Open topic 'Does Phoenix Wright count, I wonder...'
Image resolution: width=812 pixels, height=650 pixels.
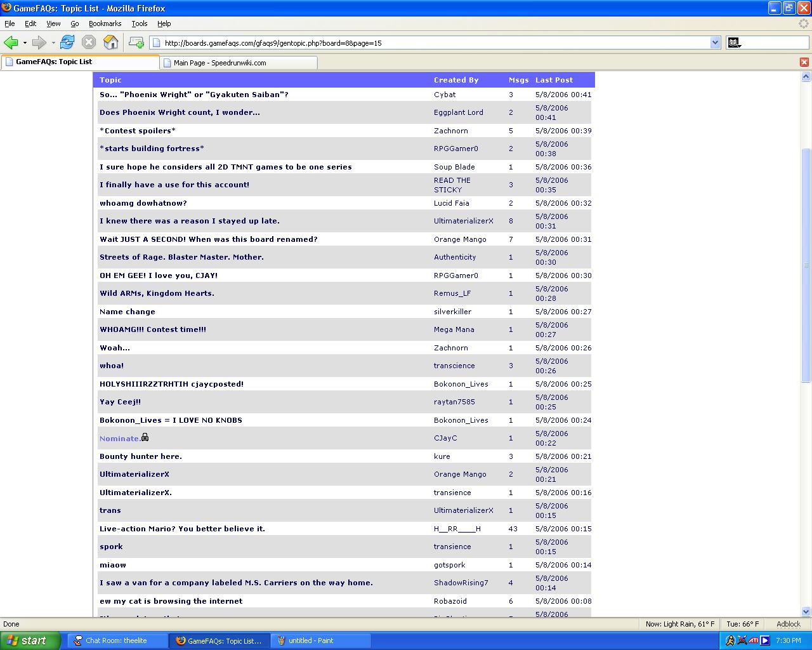(180, 112)
